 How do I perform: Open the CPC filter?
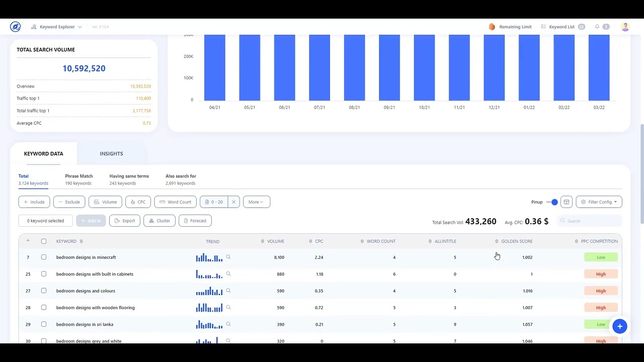point(138,202)
